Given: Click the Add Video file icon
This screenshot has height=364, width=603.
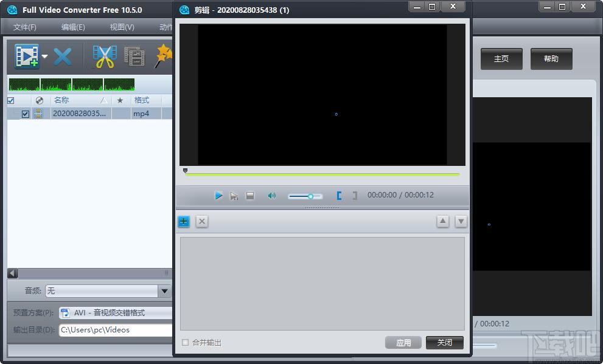Looking at the screenshot, I should pyautogui.click(x=27, y=57).
